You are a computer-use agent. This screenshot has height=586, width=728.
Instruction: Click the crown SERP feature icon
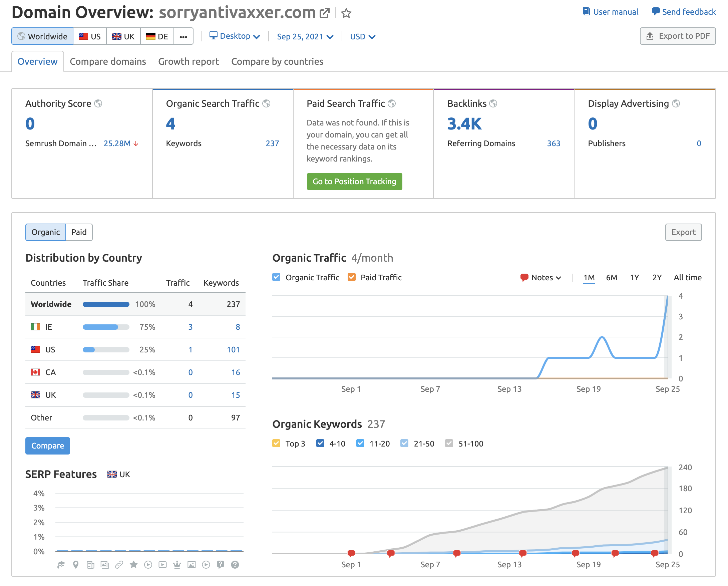click(x=177, y=564)
